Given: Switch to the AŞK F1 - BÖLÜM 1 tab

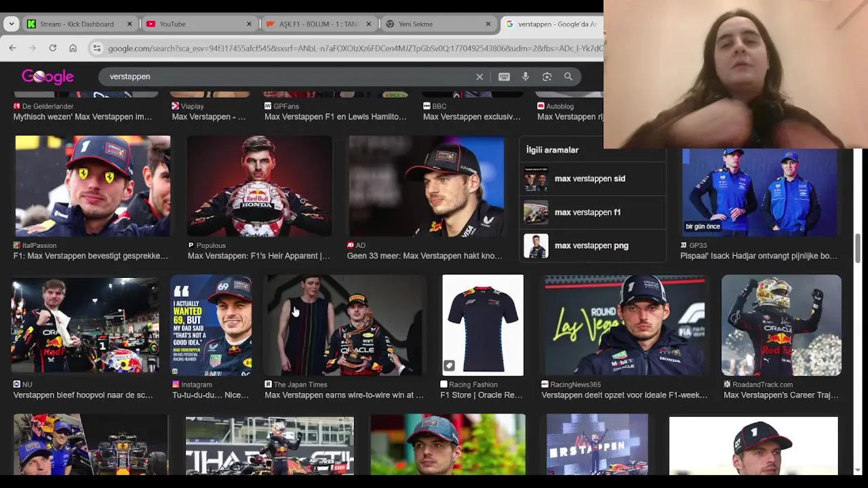Looking at the screenshot, I should 319,24.
